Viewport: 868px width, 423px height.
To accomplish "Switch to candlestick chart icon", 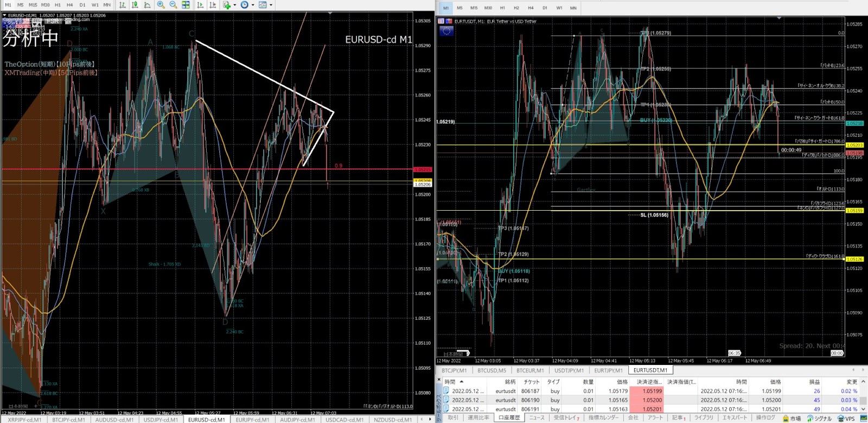I will pyautogui.click(x=135, y=5).
